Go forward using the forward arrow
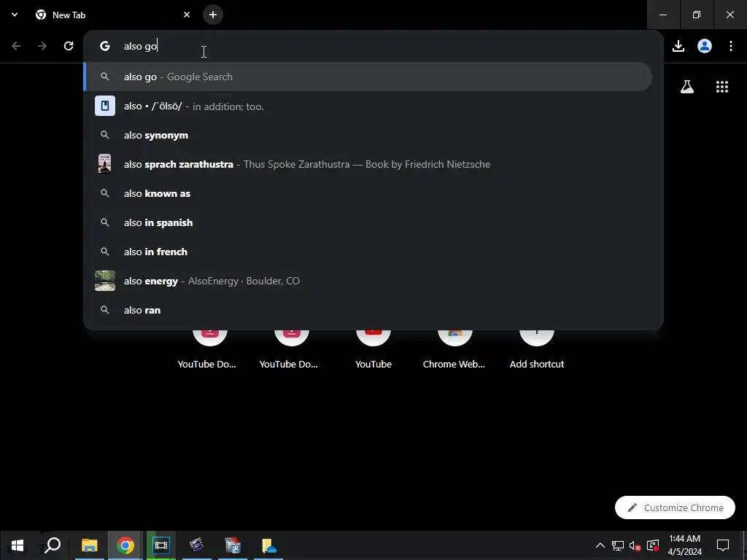 pyautogui.click(x=42, y=46)
